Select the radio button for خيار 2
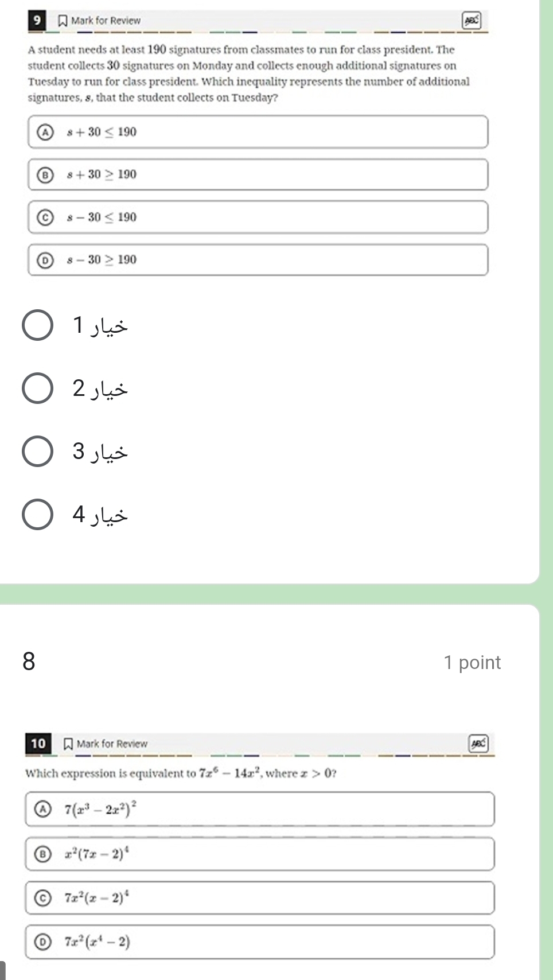The height and width of the screenshot is (980, 553). point(37,388)
